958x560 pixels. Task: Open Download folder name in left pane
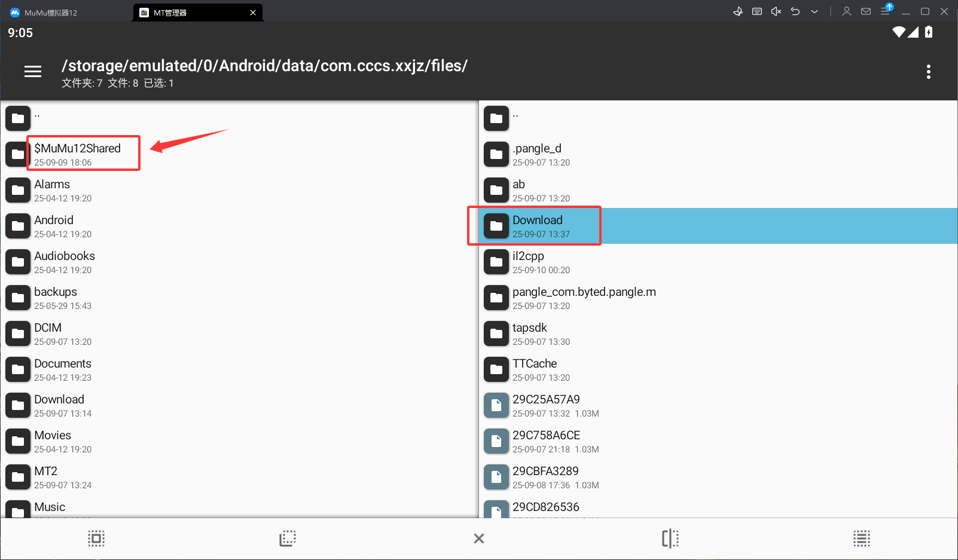click(x=59, y=399)
